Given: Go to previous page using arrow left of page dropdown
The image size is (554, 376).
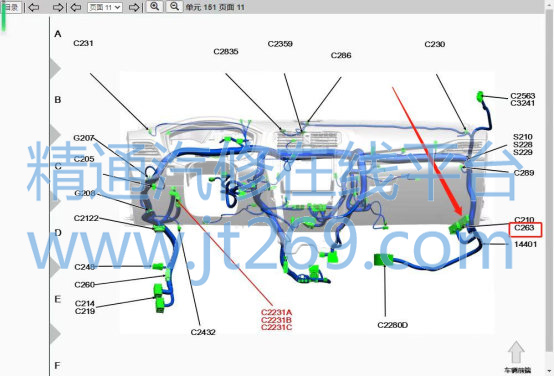Looking at the screenshot, I should click(76, 7).
